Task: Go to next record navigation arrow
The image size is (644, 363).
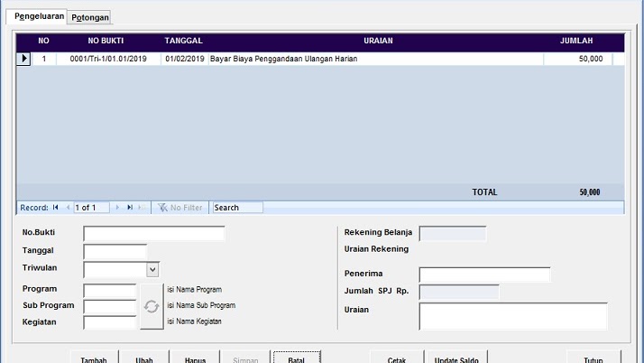Action: (x=117, y=208)
